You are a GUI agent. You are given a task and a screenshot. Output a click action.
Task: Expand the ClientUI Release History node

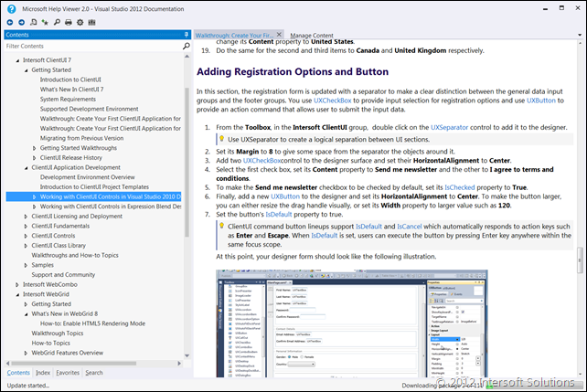36,157
